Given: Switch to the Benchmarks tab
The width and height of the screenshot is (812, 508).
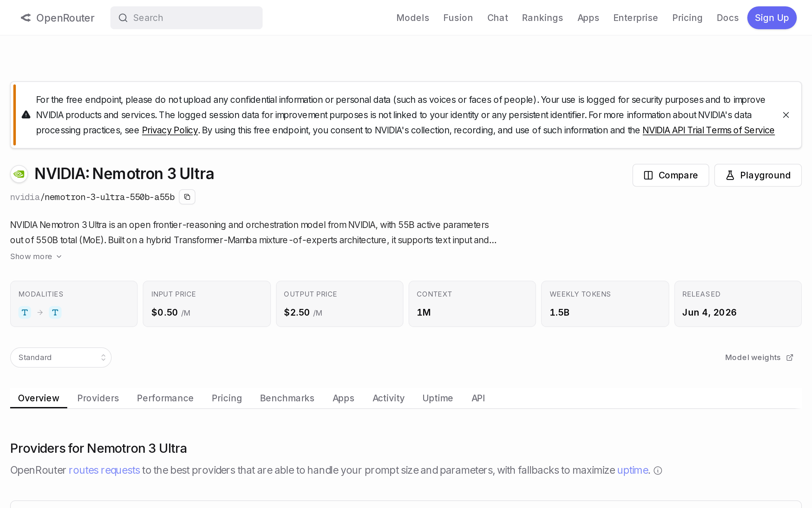Looking at the screenshot, I should (287, 398).
